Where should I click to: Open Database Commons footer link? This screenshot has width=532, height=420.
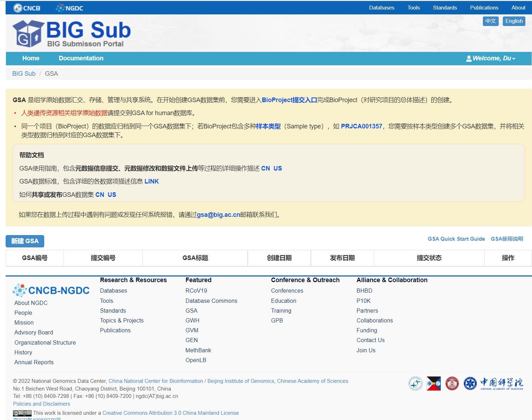tap(211, 301)
